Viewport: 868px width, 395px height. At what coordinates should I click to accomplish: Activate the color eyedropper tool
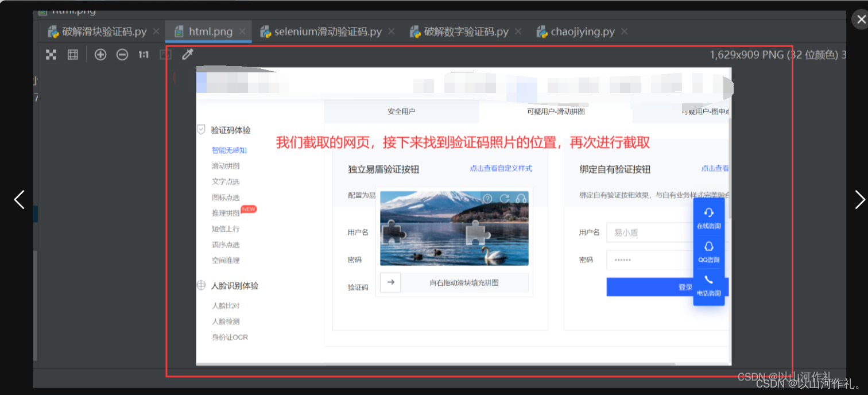tap(187, 54)
